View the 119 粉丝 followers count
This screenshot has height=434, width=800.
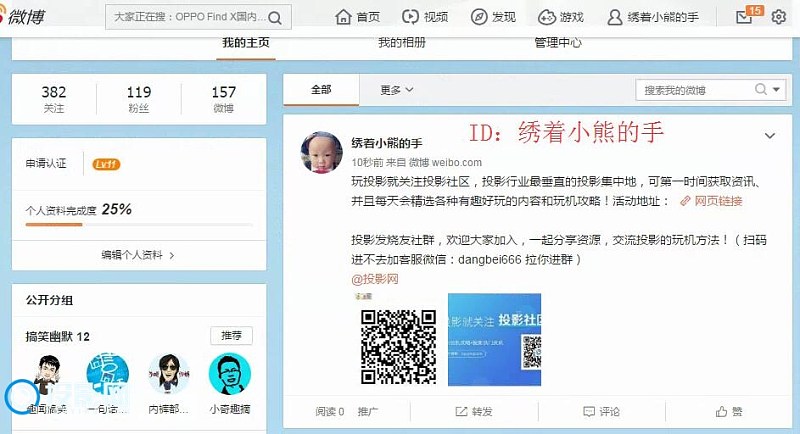(x=139, y=99)
